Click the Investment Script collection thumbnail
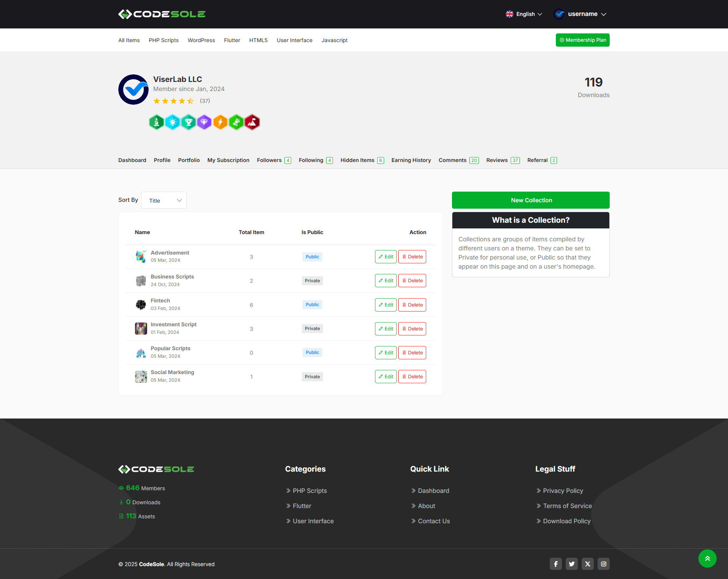 pyautogui.click(x=141, y=328)
